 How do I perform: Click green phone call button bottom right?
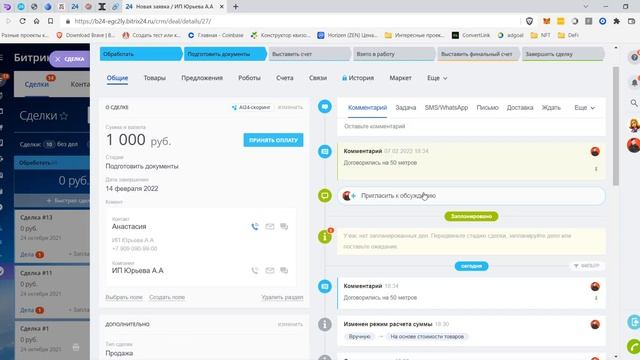pyautogui.click(x=634, y=347)
